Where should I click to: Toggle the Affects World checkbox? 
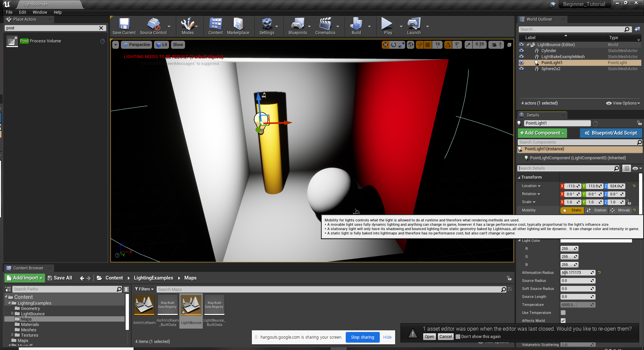(563, 321)
